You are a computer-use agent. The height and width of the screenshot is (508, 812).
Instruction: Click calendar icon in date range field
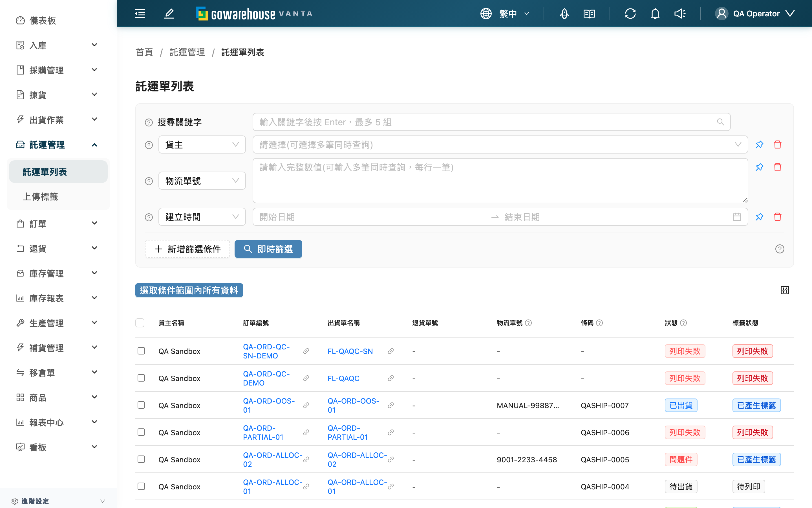(737, 217)
